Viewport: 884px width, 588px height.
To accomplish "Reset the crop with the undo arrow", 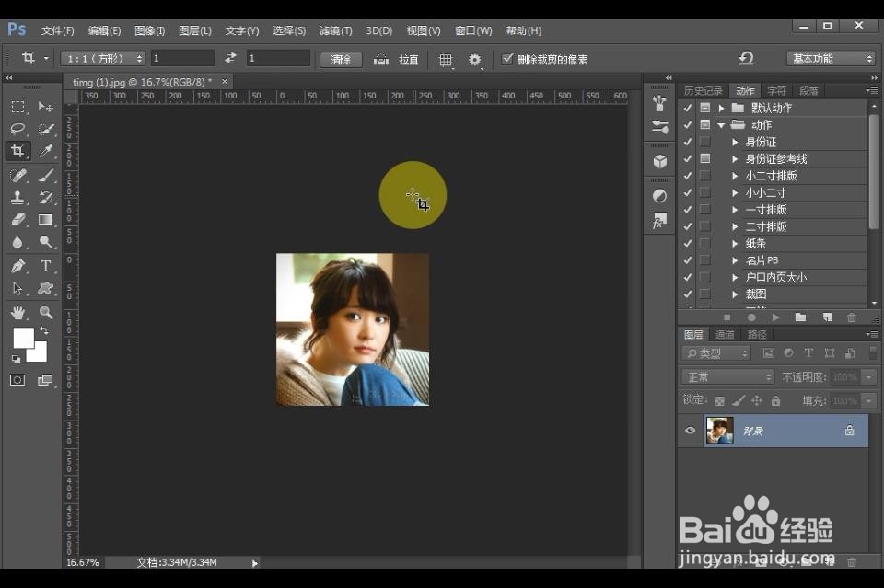I will (x=746, y=58).
